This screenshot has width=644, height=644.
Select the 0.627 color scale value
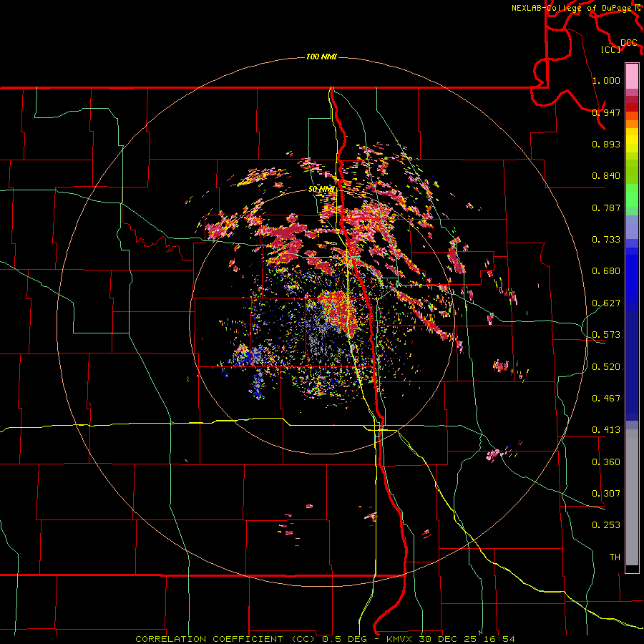point(606,303)
